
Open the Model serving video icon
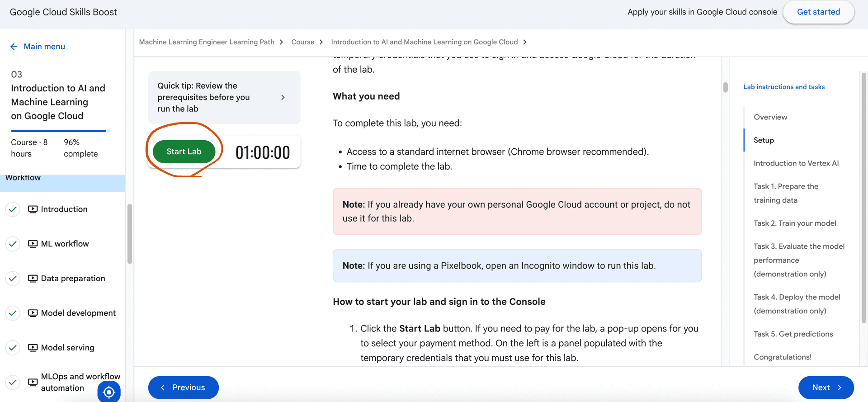pyautogui.click(x=33, y=348)
